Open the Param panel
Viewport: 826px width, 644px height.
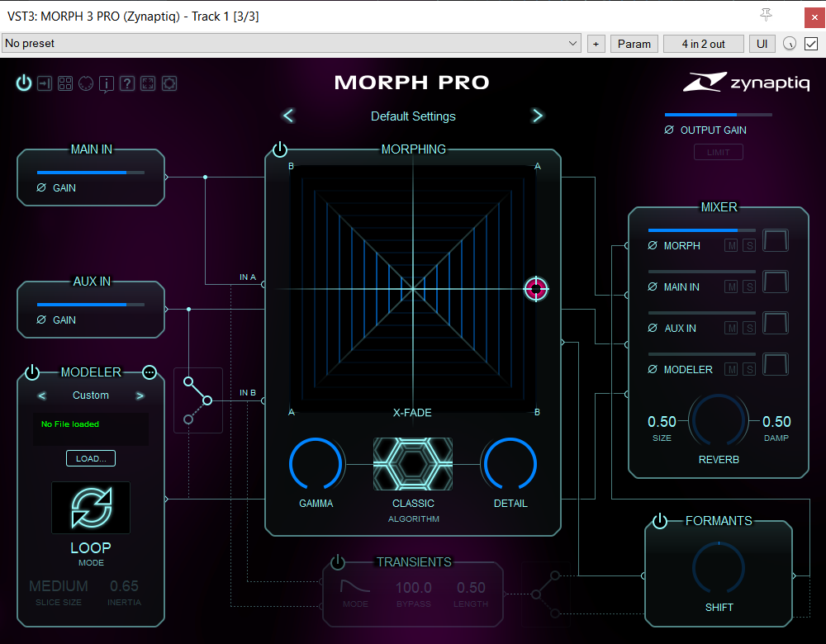click(x=634, y=43)
